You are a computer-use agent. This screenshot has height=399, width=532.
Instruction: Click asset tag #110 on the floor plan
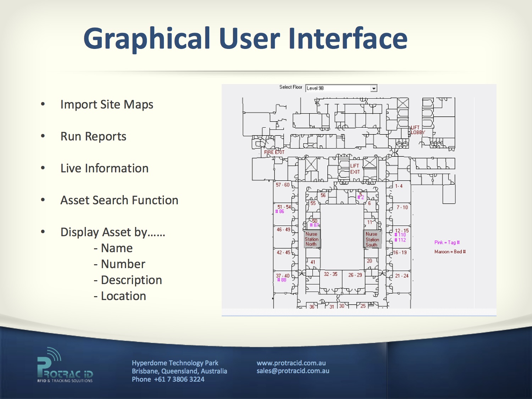(400, 235)
